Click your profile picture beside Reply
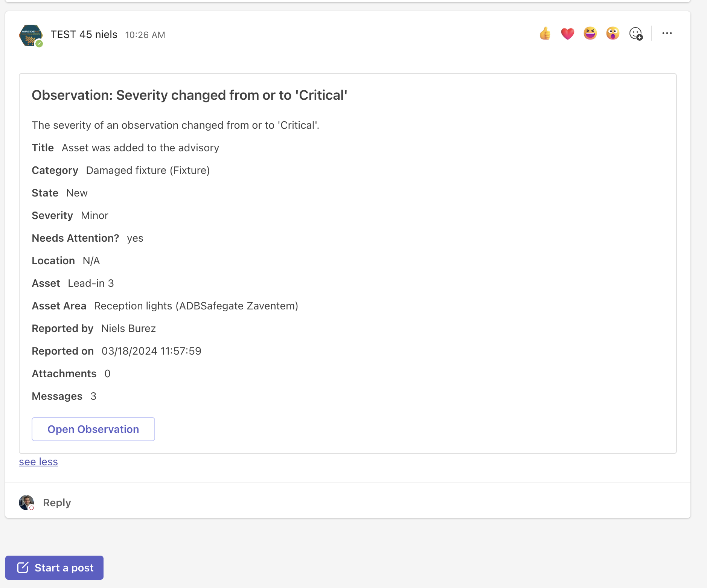 (26, 502)
